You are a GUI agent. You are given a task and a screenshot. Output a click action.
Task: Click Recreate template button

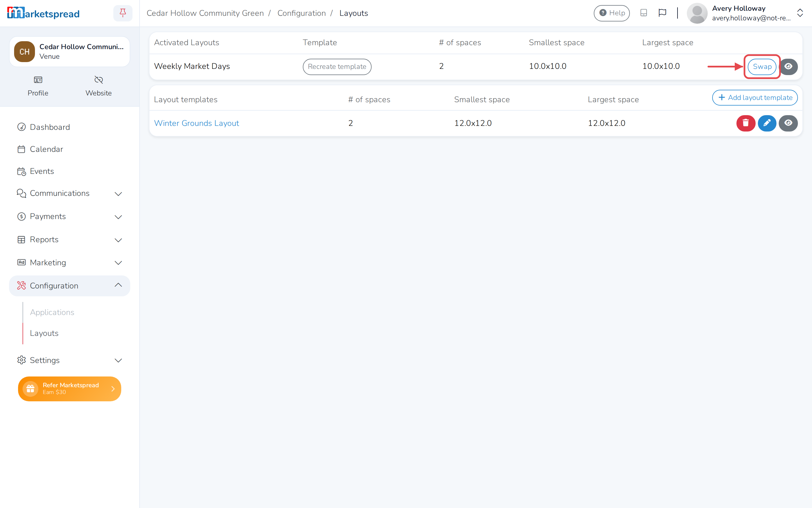click(x=337, y=67)
